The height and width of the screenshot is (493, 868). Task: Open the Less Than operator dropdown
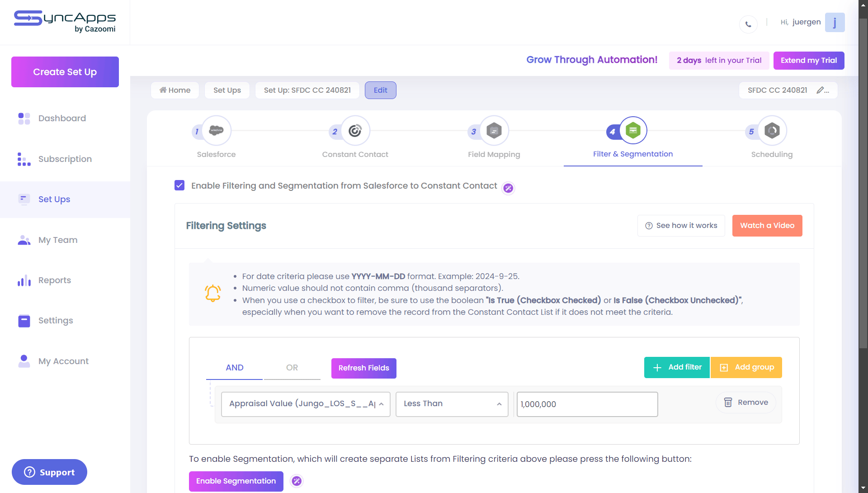(452, 404)
